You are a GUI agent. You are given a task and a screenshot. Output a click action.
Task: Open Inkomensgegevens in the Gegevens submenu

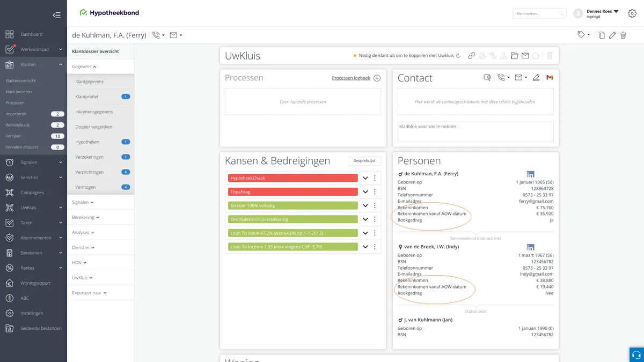(94, 112)
